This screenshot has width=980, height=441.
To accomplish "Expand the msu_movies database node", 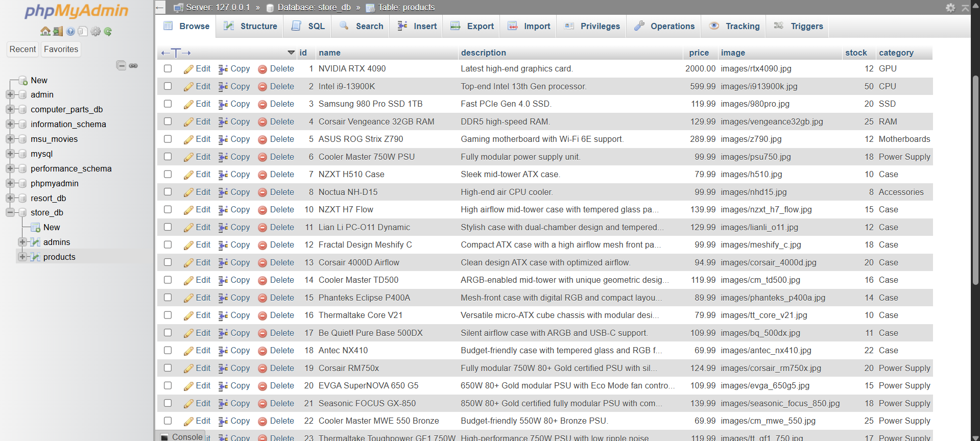I will [x=10, y=139].
